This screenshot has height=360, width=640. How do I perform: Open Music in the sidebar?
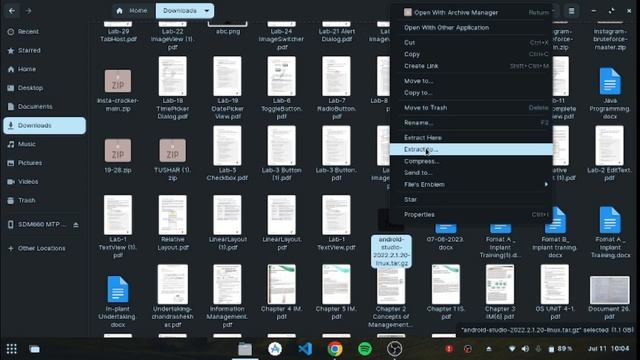coord(44,144)
